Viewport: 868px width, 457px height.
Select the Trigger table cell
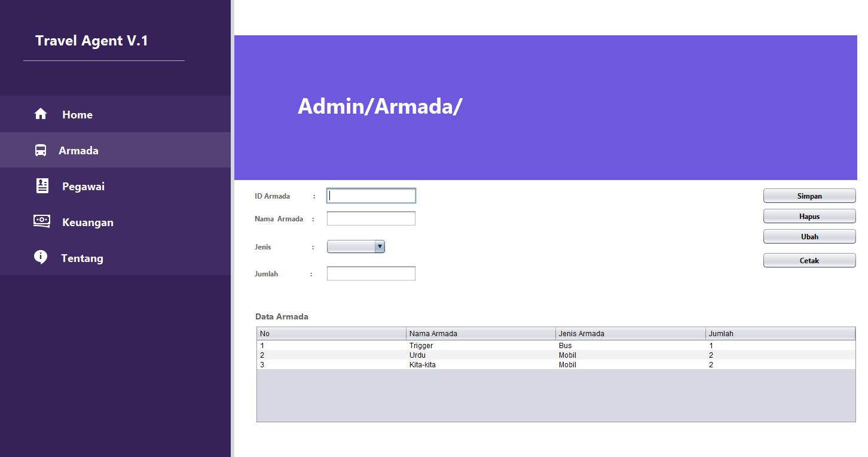click(481, 346)
